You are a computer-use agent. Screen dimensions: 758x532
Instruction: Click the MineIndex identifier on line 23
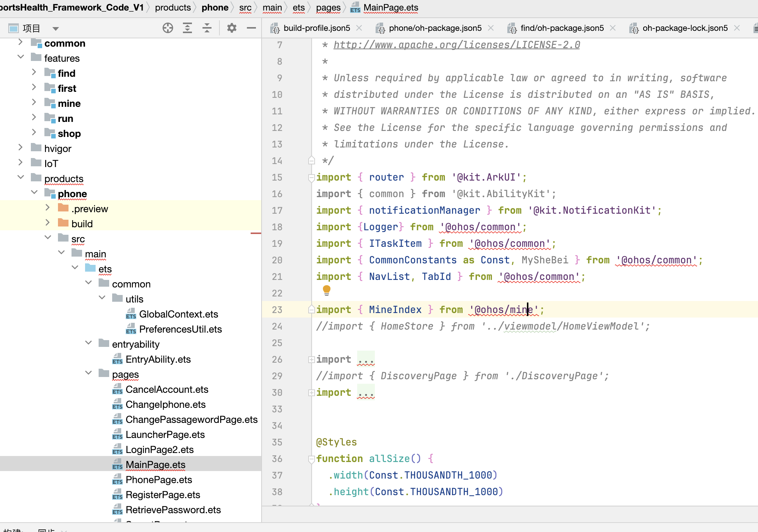pyautogui.click(x=395, y=310)
